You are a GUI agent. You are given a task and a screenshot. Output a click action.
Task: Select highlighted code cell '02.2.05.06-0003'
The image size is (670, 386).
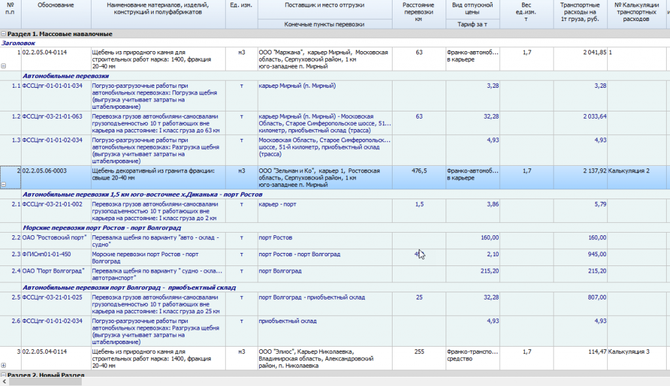tap(56, 177)
